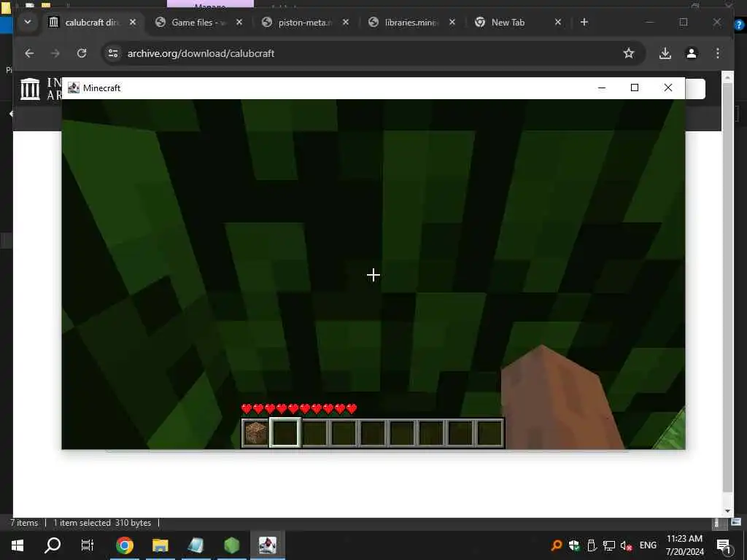
Task: Click the health hearts bar
Action: coord(299,408)
